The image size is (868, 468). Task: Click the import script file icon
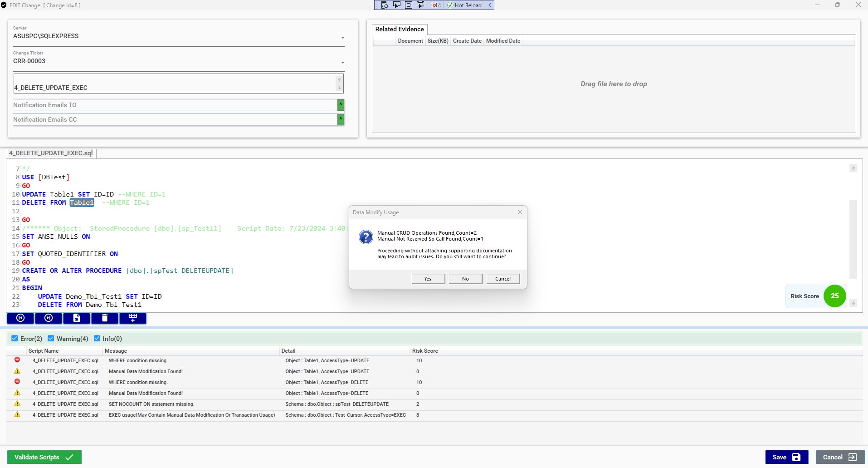pyautogui.click(x=77, y=318)
